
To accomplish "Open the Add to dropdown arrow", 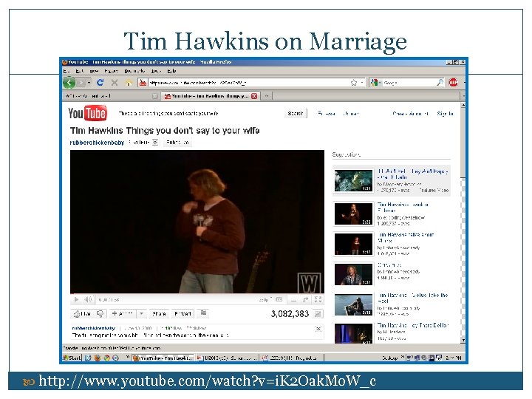I will pyautogui.click(x=141, y=314).
